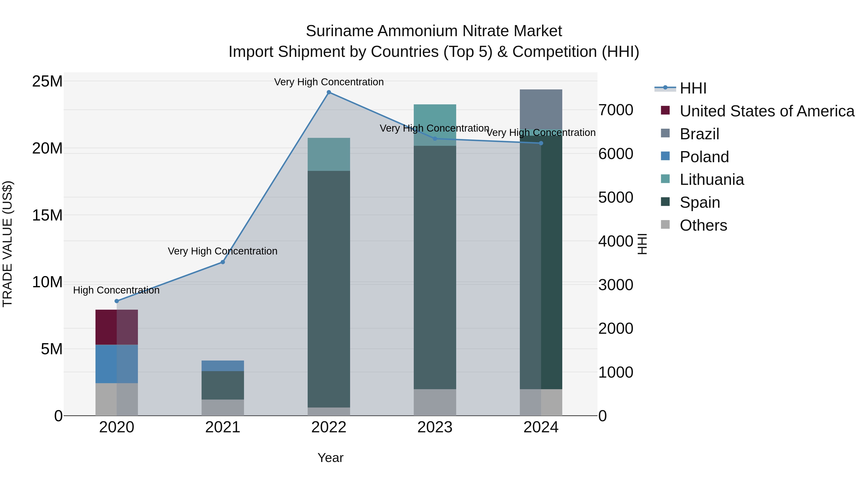Click the 2024 Brazil bar segment
The width and height of the screenshot is (868, 488).
[x=541, y=109]
